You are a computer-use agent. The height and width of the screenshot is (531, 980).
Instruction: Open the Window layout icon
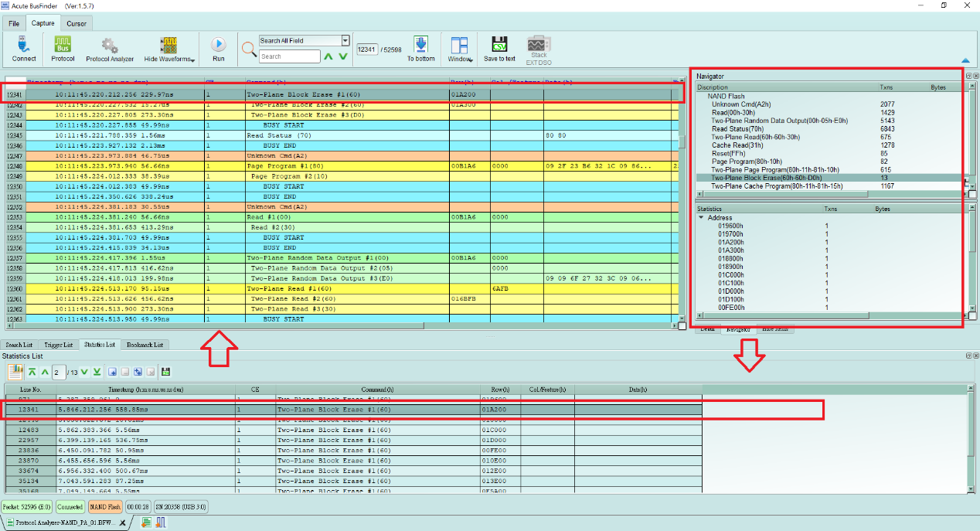pyautogui.click(x=459, y=45)
